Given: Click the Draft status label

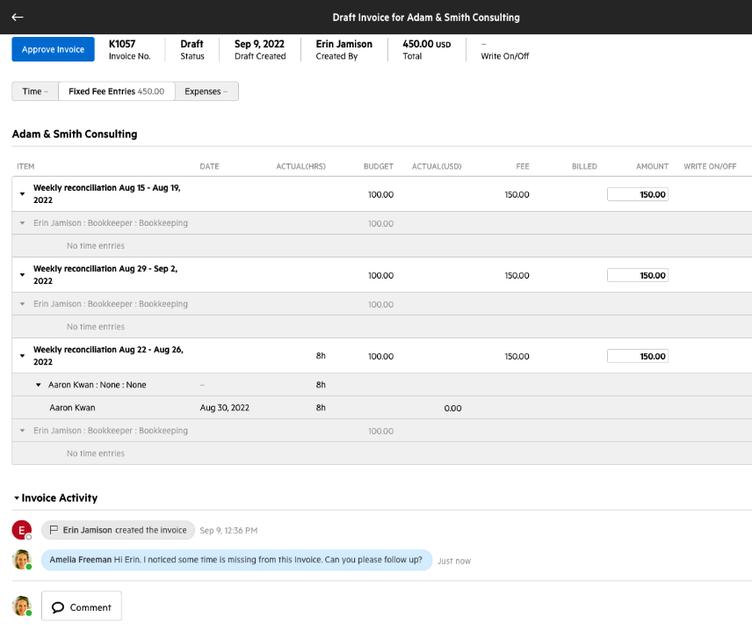Looking at the screenshot, I should [x=192, y=44].
